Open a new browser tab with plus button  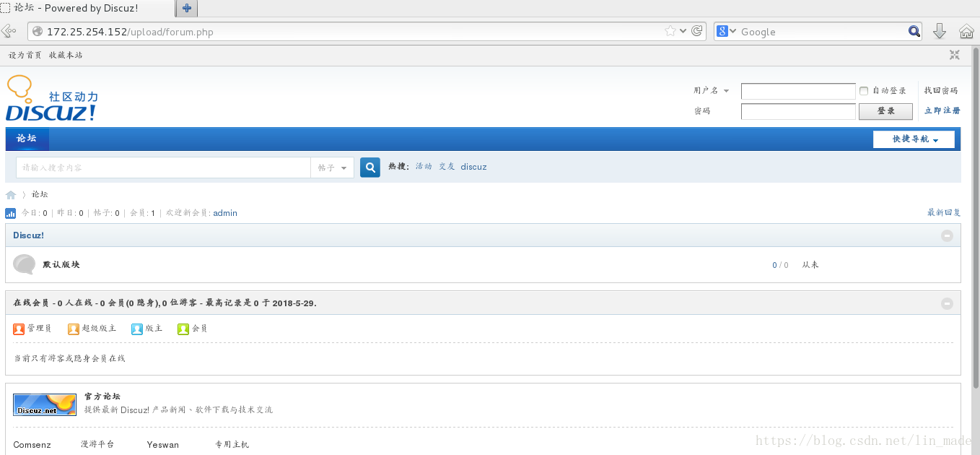tap(187, 9)
